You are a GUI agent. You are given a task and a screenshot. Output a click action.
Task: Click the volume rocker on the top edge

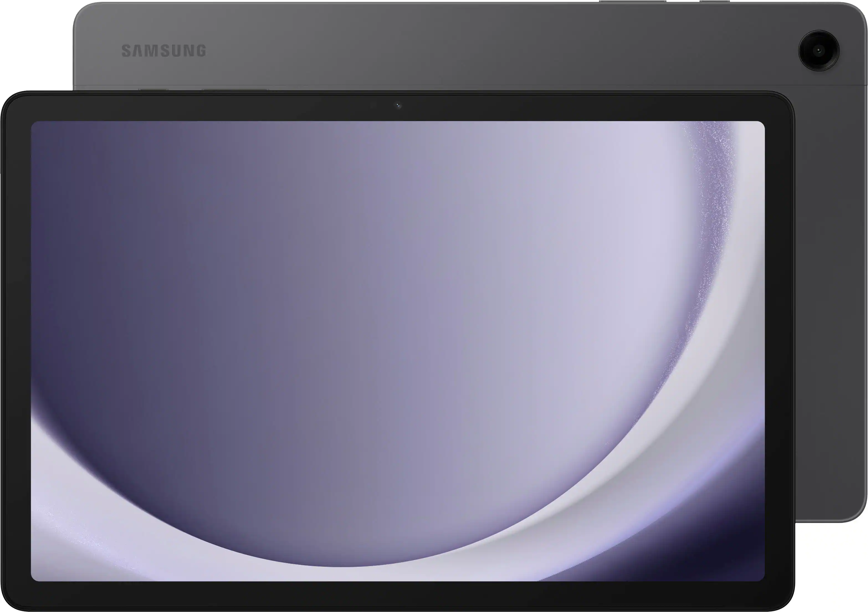click(632, 3)
